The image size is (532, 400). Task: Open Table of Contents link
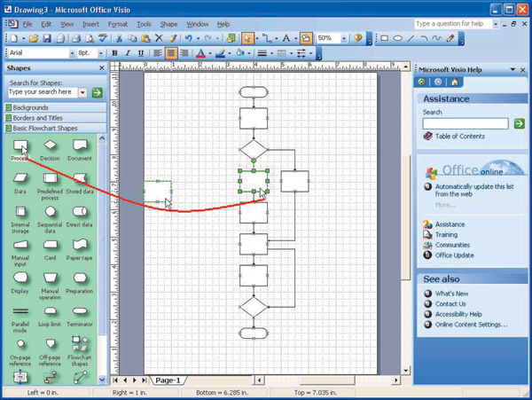click(459, 137)
